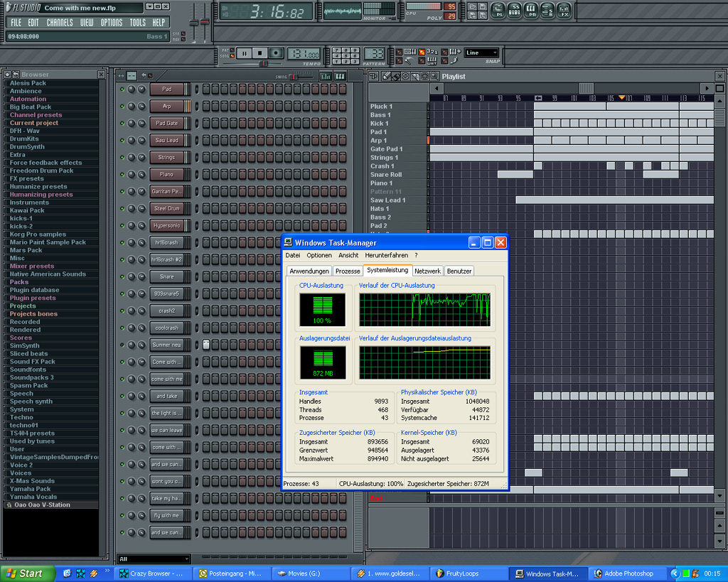Screen dimensions: 728x582
Task: Open the Piano Roll via PR icon
Action: click(530, 10)
